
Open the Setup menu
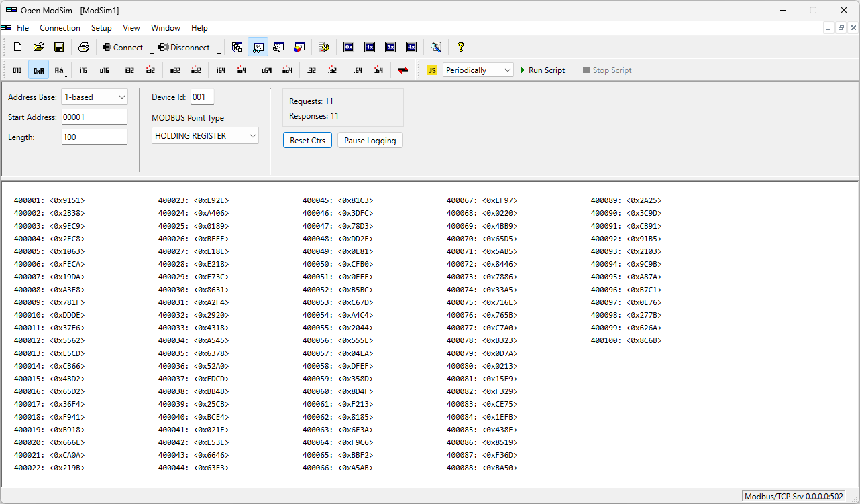(101, 28)
